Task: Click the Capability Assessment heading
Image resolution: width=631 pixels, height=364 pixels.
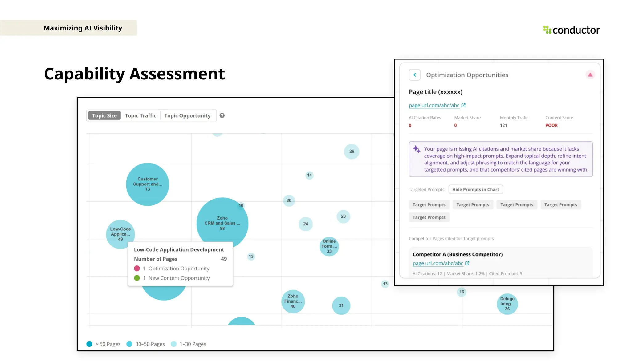Action: (x=134, y=74)
